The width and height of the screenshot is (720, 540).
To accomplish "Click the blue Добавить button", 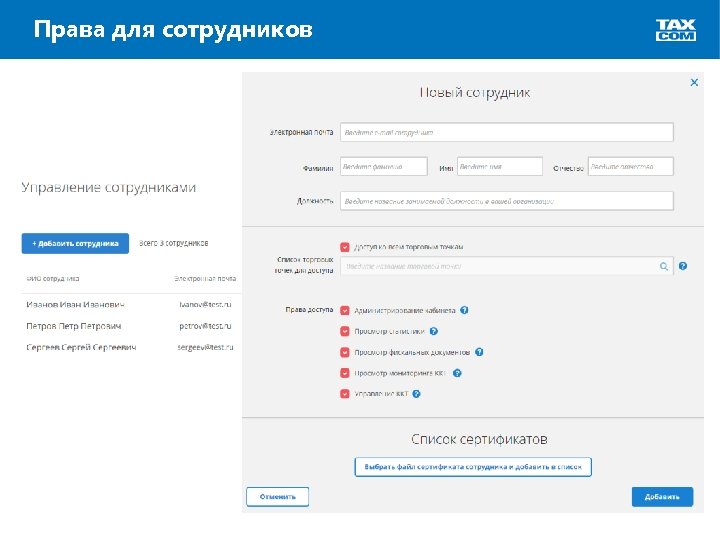I will [662, 497].
